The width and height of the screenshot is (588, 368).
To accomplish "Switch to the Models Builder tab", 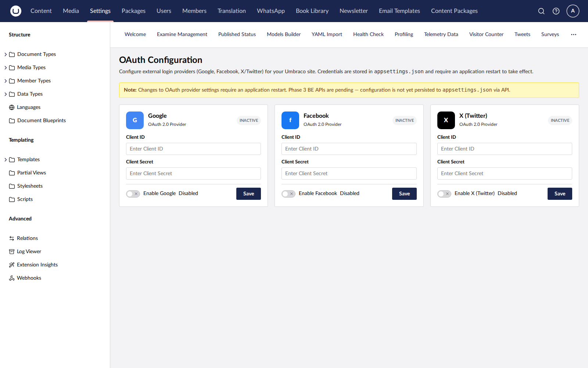I will (284, 34).
